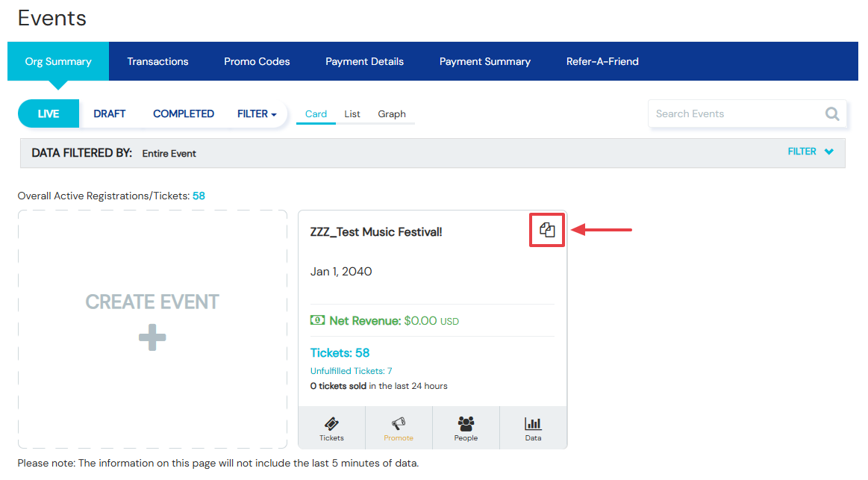
Task: Click the Tickets: 58 link
Action: point(340,352)
